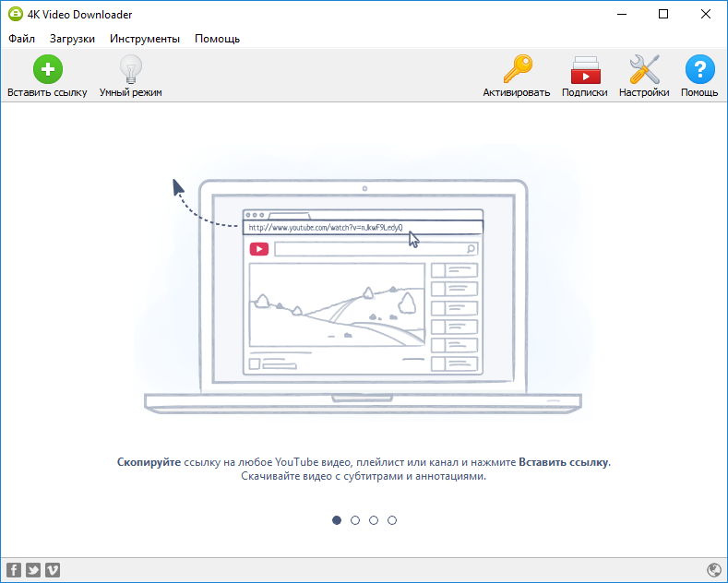Screen dimensions: 728x583
Task: Open Подписки subscriptions icon
Action: click(586, 70)
